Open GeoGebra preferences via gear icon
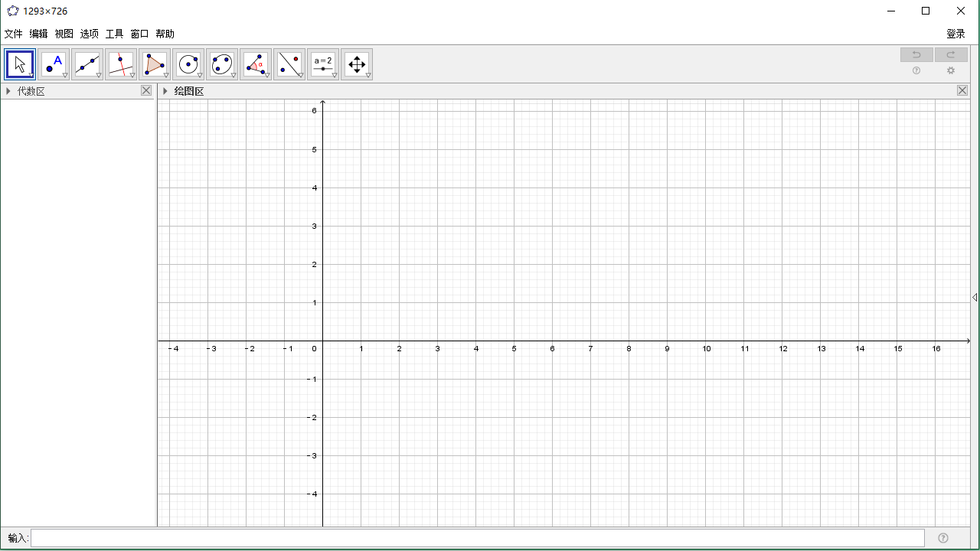Screen dimensions: 980x551 coord(951,70)
